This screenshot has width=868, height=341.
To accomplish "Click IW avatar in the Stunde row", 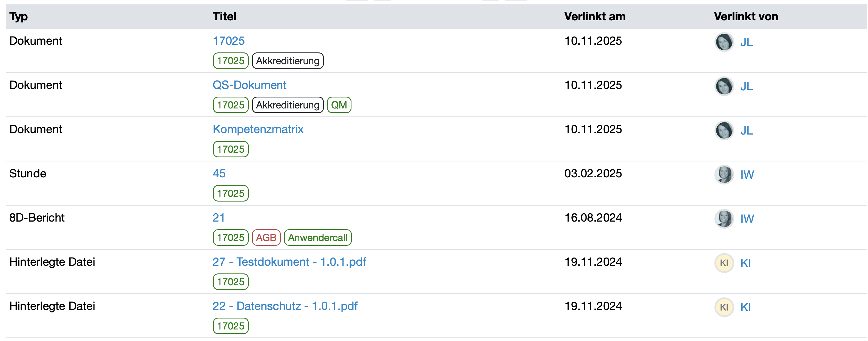I will [724, 175].
